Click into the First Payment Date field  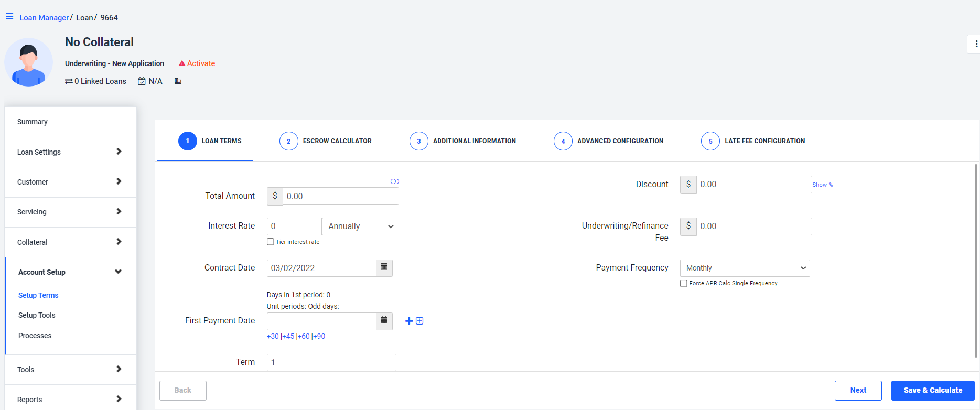click(321, 321)
